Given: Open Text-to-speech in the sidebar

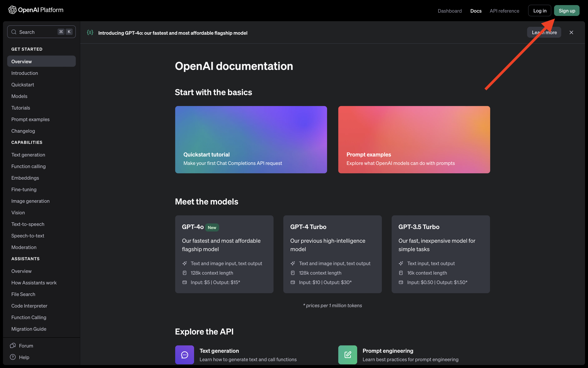Looking at the screenshot, I should (x=41, y=224).
